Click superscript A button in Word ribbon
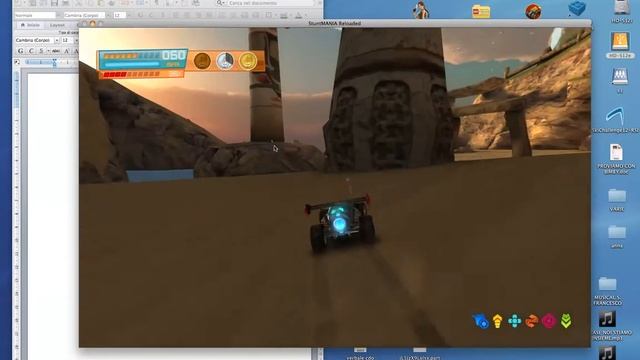This screenshot has height=360, width=640. point(67,51)
